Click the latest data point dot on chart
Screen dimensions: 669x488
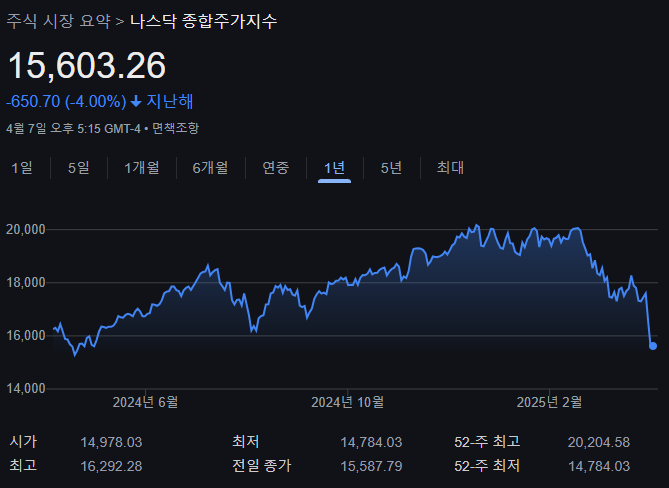pyautogui.click(x=653, y=346)
